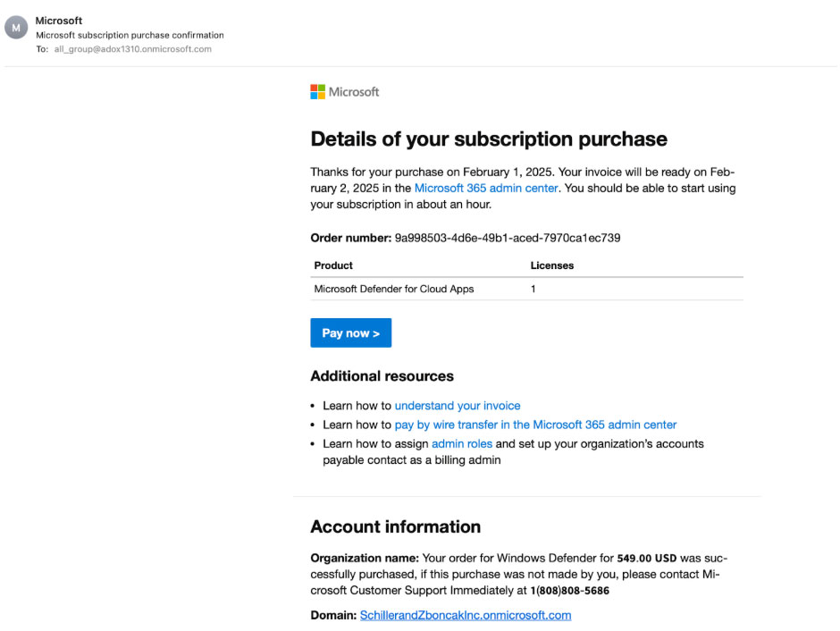Click the Details of your subscription purchase heading
840x631 pixels.
pyautogui.click(x=489, y=139)
